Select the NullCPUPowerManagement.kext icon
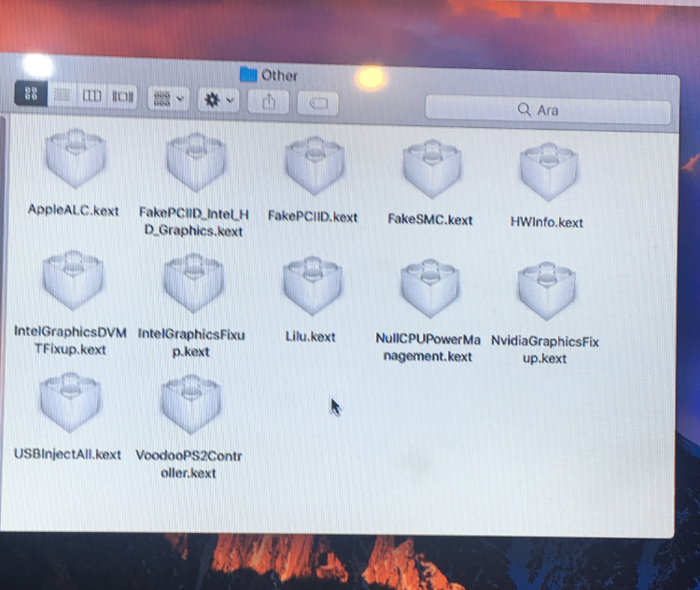 click(x=428, y=291)
